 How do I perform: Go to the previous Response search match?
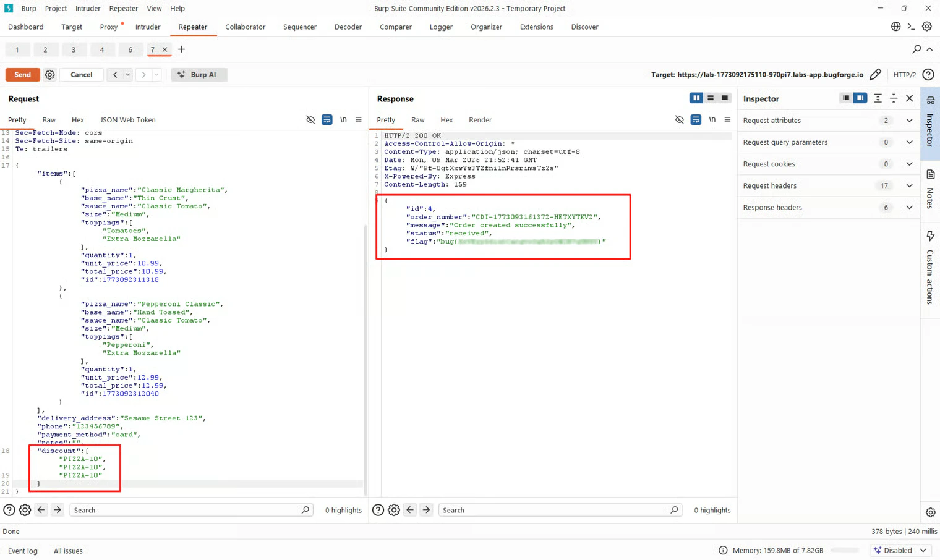(410, 510)
